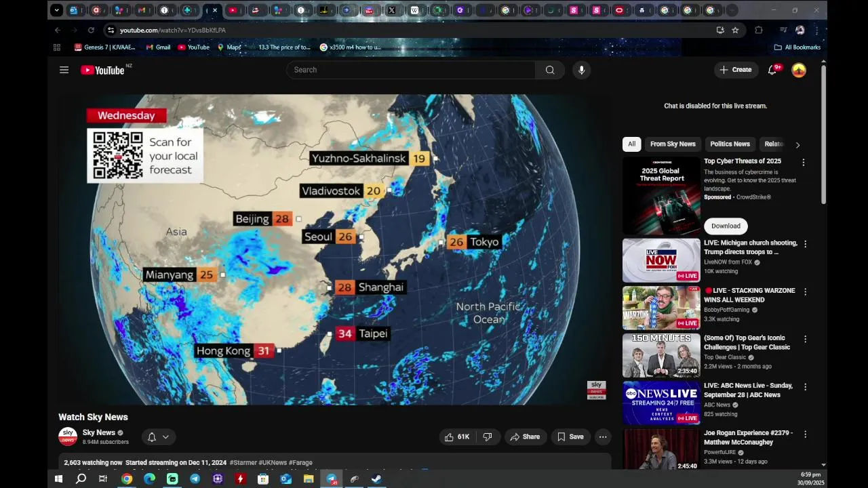The height and width of the screenshot is (488, 868).
Task: Open the STACKING WARZONE live thumbnail
Action: (661, 308)
